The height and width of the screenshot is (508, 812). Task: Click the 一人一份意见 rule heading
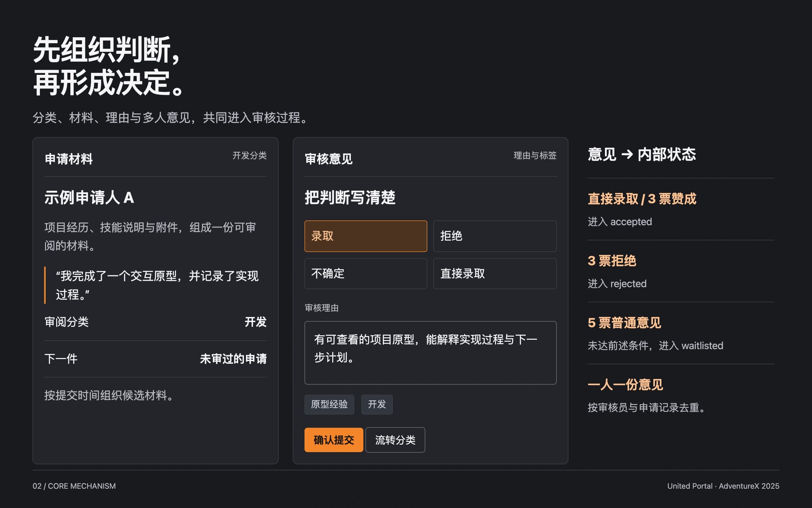[x=625, y=385]
